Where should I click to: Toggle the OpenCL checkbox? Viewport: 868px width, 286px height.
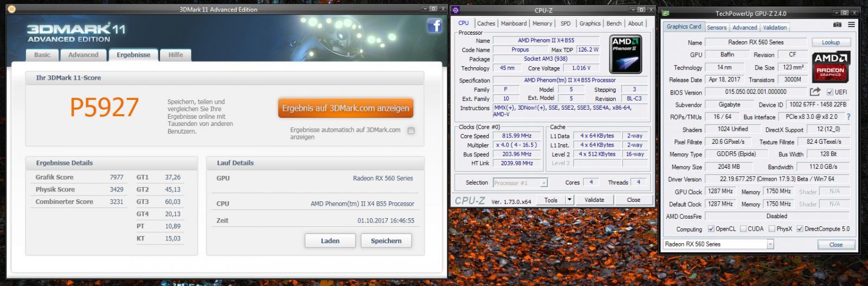click(711, 229)
